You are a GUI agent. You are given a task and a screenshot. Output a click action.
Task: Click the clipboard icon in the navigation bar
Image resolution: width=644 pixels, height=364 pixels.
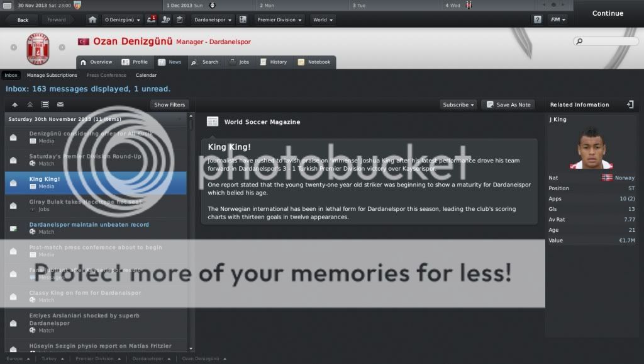coord(179,20)
